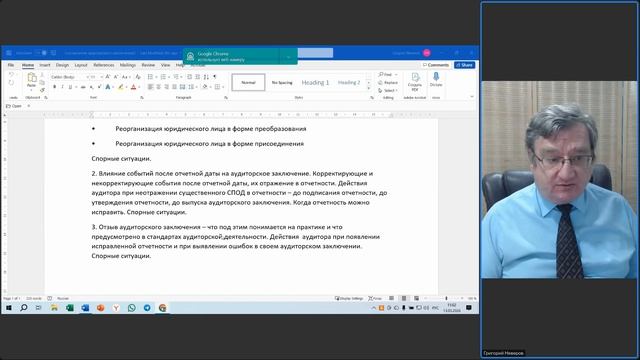
Task: Collapse the ribbon with chevron
Action: click(x=472, y=97)
